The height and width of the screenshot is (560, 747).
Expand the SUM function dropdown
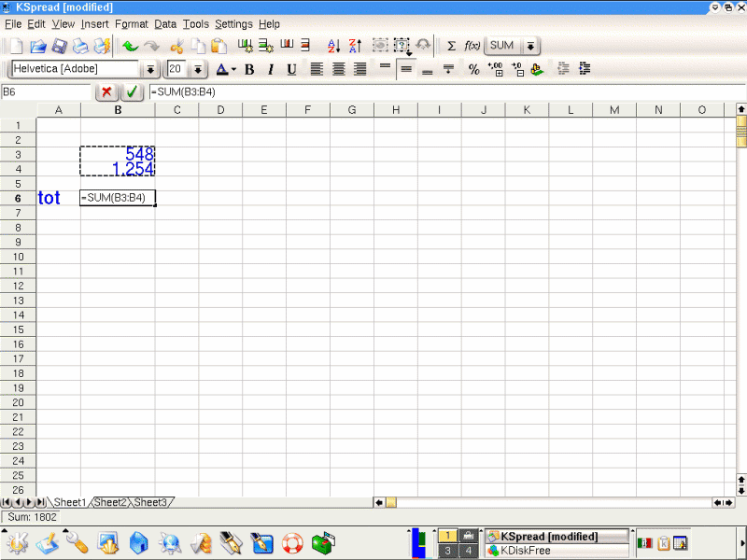530,46
